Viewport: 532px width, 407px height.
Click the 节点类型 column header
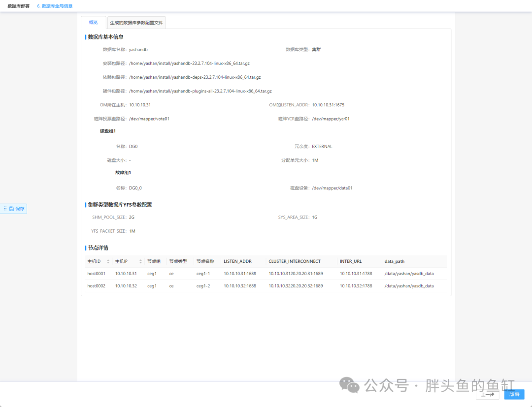(x=178, y=261)
